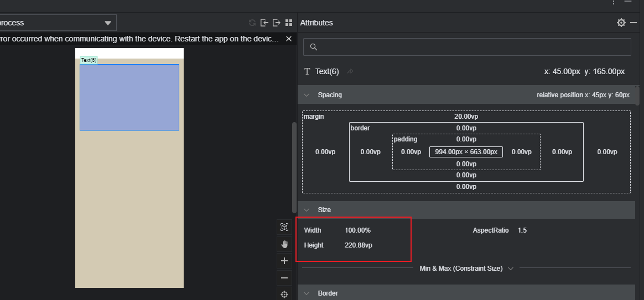Collapse the Size section
Viewport: 644px width, 300px height.
307,210
